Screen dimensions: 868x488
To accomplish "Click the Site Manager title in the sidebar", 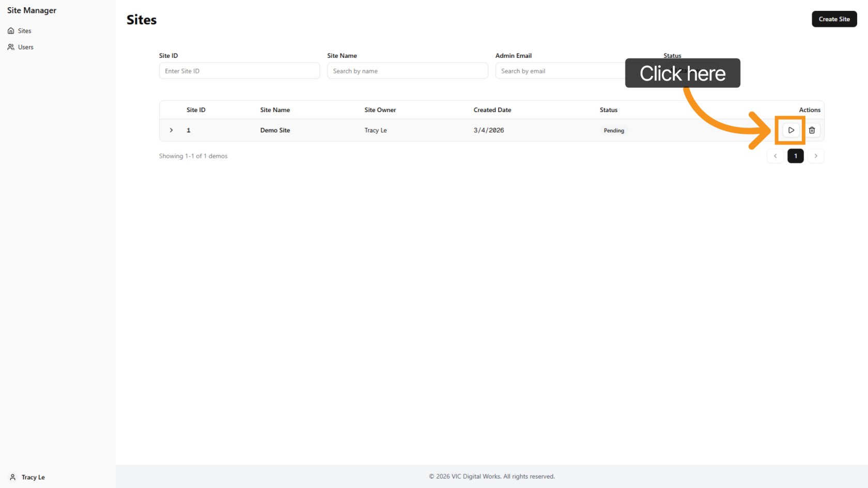I will [x=32, y=10].
